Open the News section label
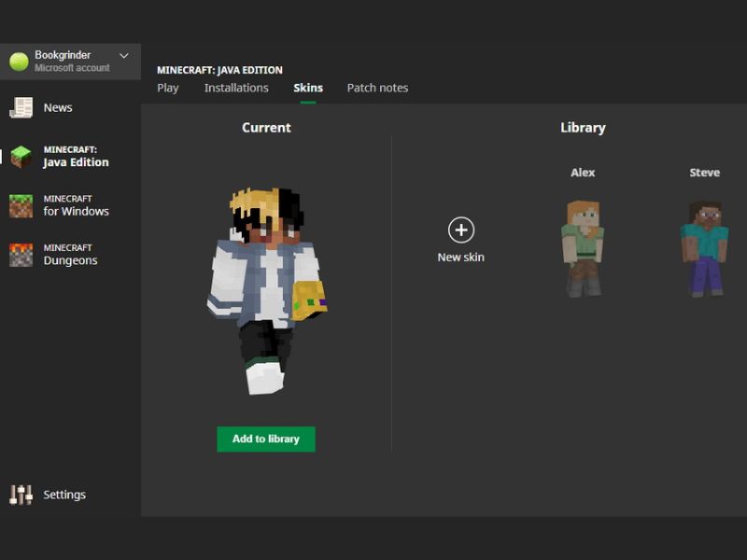This screenshot has height=560, width=747. pos(58,107)
